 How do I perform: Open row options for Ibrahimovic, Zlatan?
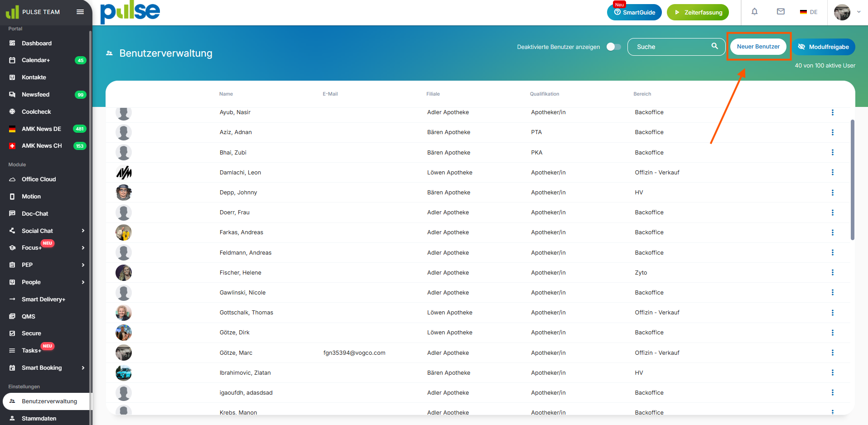(832, 372)
